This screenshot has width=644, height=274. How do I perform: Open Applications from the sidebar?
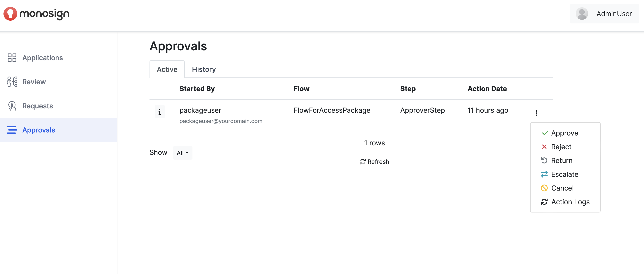(x=42, y=58)
